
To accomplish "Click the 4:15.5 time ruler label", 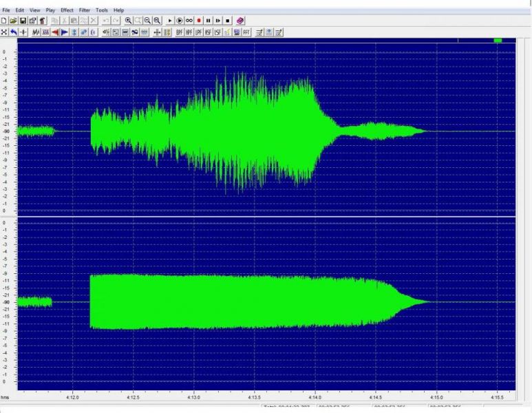I will (497, 397).
